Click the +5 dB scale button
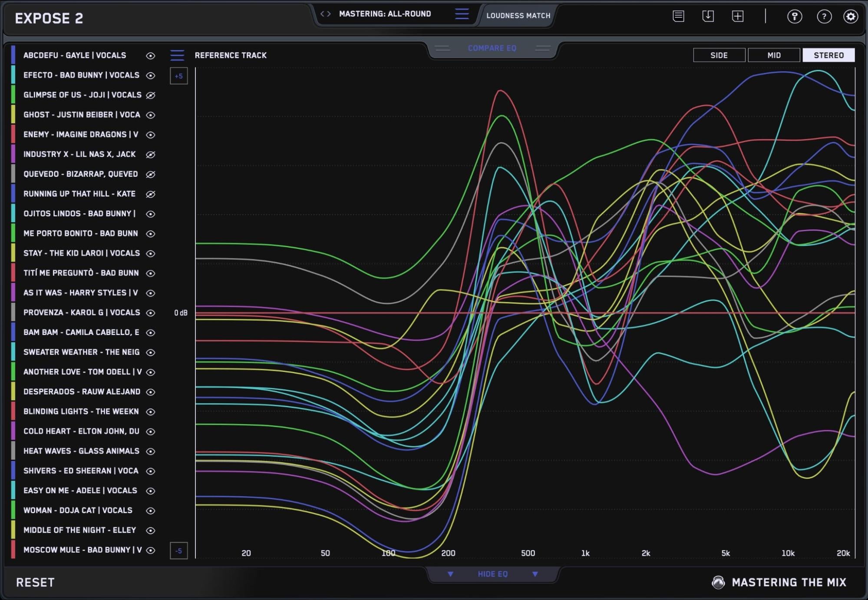Viewport: 868px width, 600px height. click(178, 76)
